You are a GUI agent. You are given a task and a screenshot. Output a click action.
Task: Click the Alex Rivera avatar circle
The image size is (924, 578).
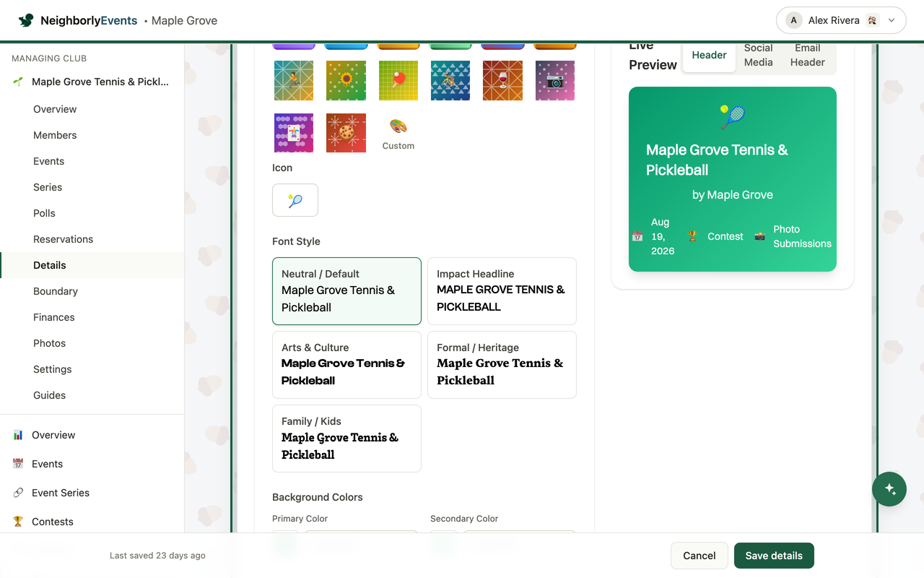point(794,20)
